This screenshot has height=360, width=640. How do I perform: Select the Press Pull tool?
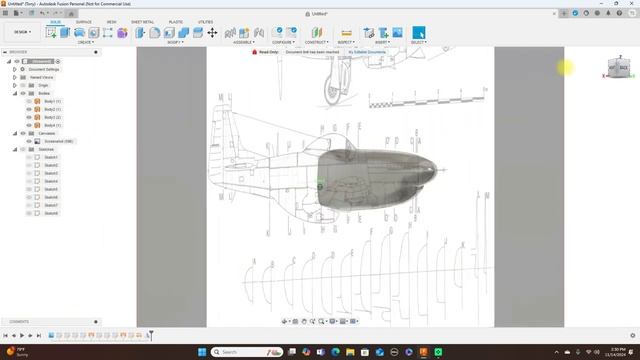pyautogui.click(x=140, y=33)
